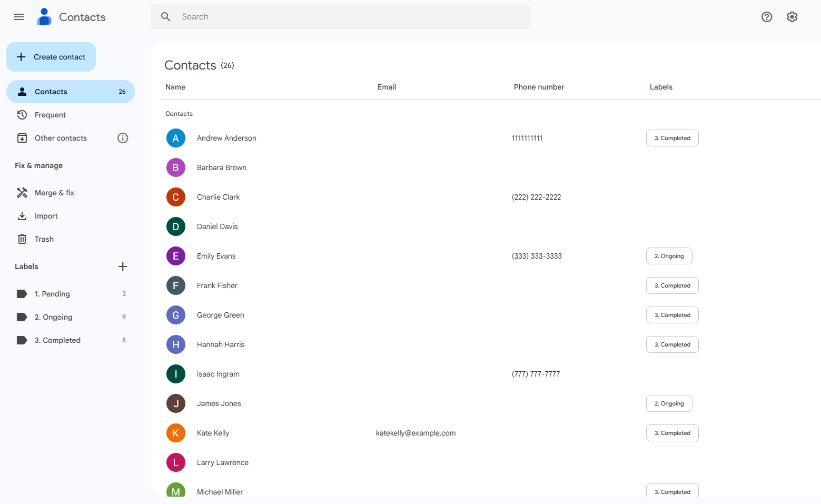Click James Jones's avatar J

tap(176, 403)
